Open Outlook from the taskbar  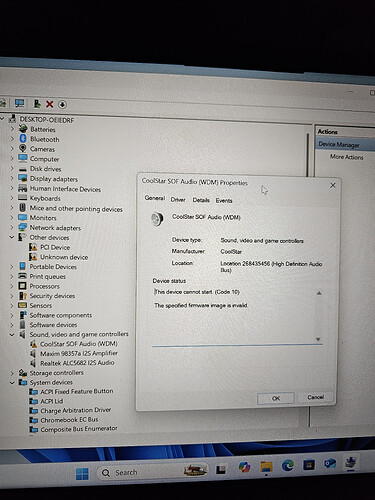pyautogui.click(x=330, y=463)
